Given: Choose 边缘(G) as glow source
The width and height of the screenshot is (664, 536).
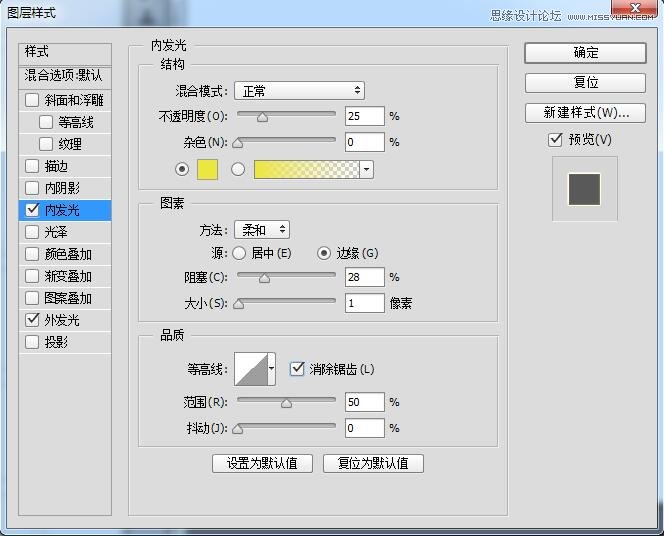Looking at the screenshot, I should pos(324,253).
